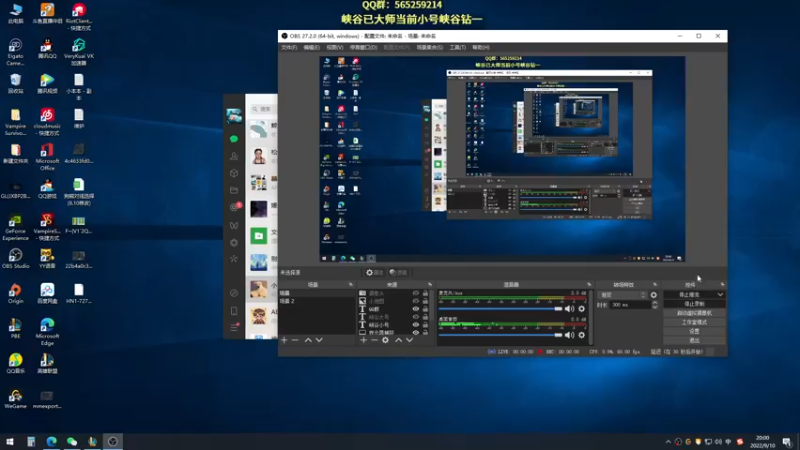Open GeForce Experience desktop shortcut
This screenshot has height=450, width=800.
pyautogui.click(x=15, y=227)
